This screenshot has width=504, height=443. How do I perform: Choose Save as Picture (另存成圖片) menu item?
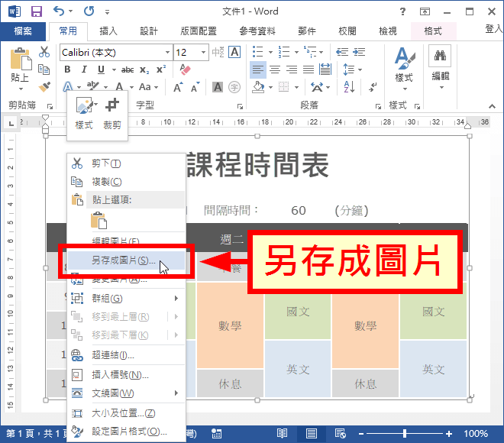coord(126,260)
